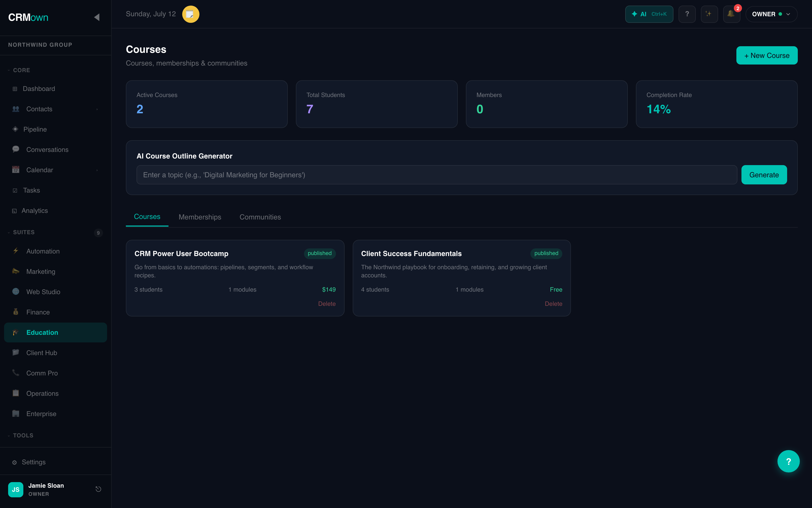This screenshot has height=508, width=812.
Task: Click the Web Studio globe icon
Action: coord(16,292)
